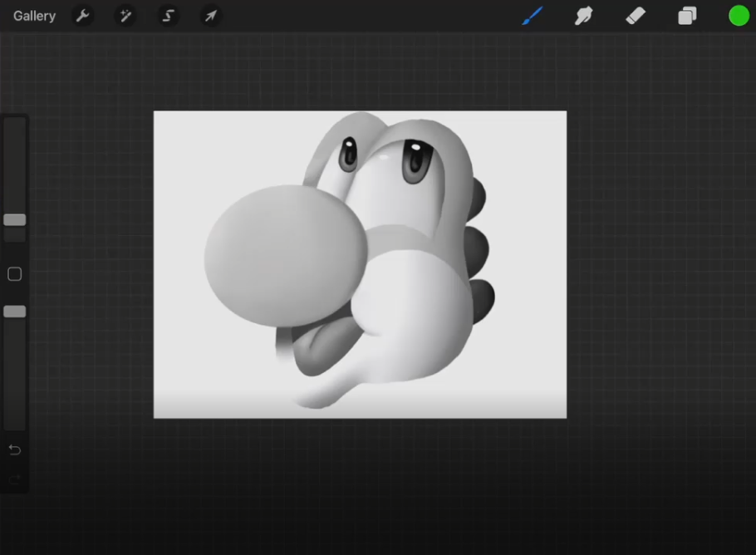Redo the last undone action
Image resolution: width=756 pixels, height=555 pixels.
[x=14, y=479]
